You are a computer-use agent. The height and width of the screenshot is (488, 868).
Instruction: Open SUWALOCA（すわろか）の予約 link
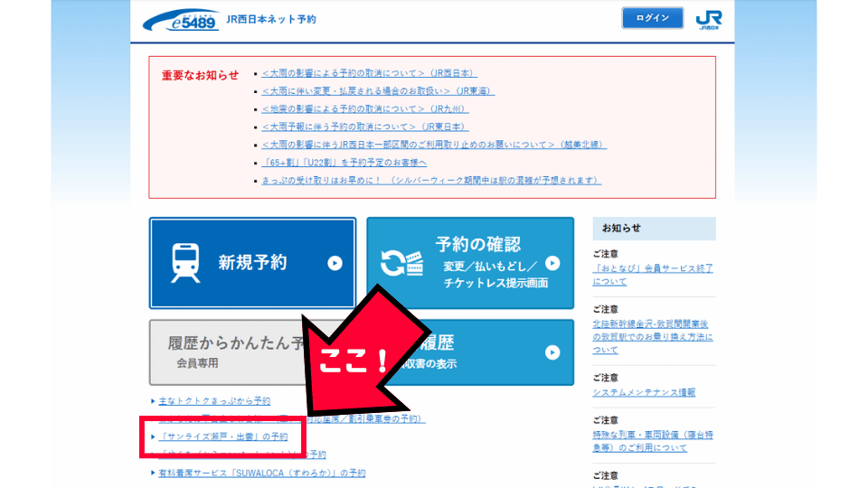262,473
